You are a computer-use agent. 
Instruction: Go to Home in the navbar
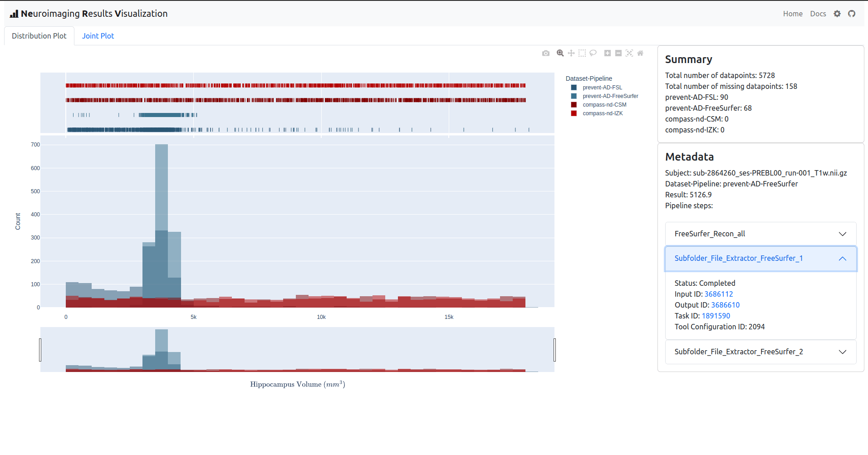click(793, 14)
